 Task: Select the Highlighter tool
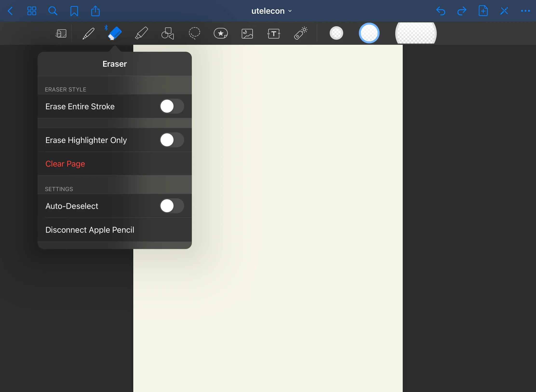[141, 33]
